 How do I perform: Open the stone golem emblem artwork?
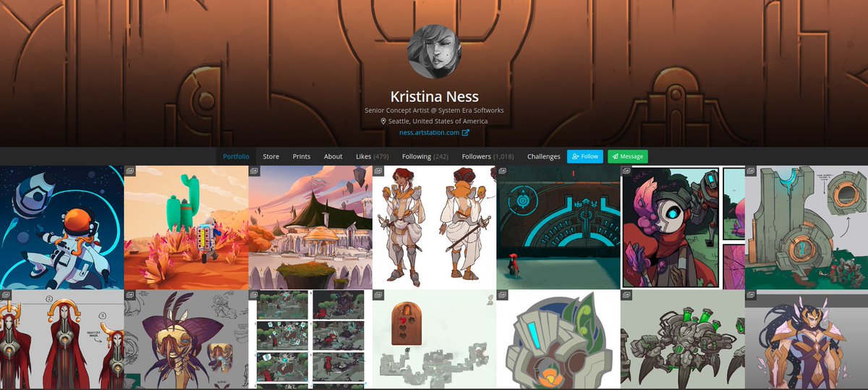[558, 340]
